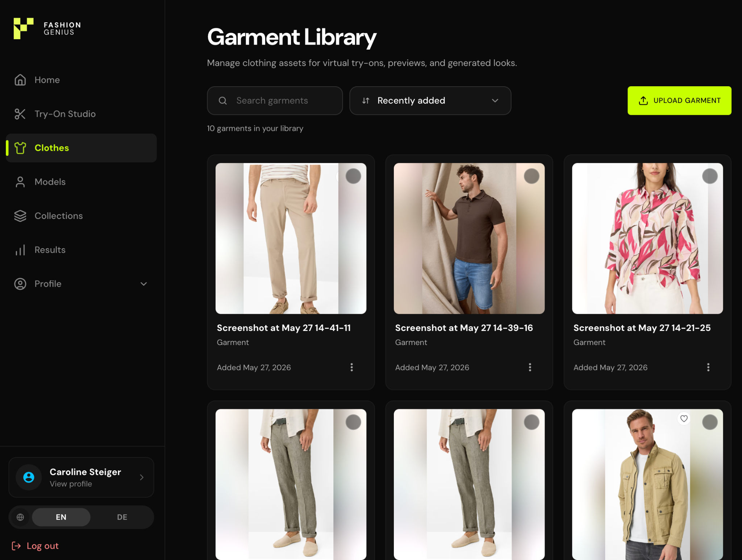
Task: Select the 14-39-16 garment's circle checkbox
Action: tap(532, 176)
